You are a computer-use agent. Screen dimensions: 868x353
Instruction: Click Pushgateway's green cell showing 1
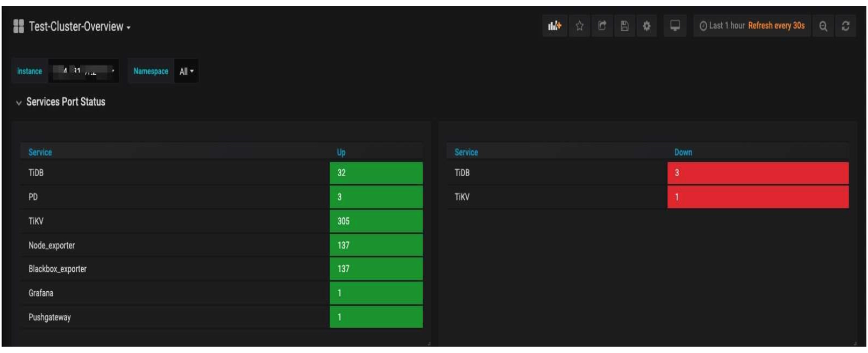point(376,317)
